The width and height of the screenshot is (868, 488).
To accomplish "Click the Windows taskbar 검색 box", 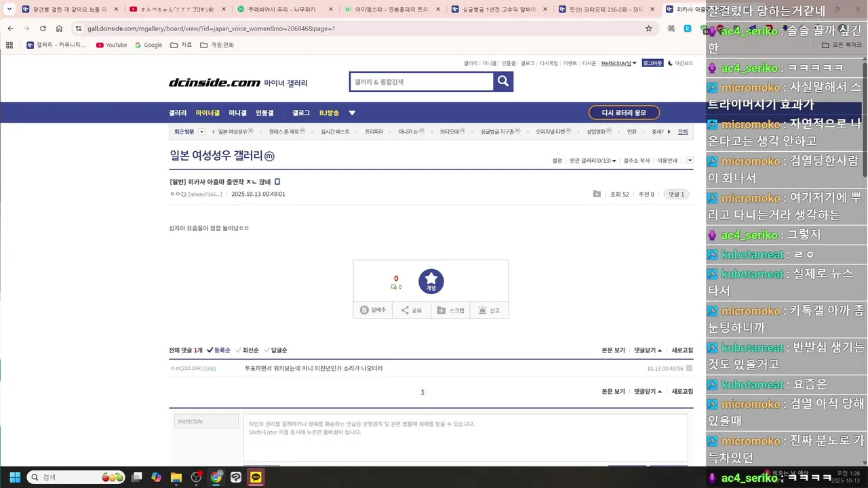I will [x=77, y=477].
